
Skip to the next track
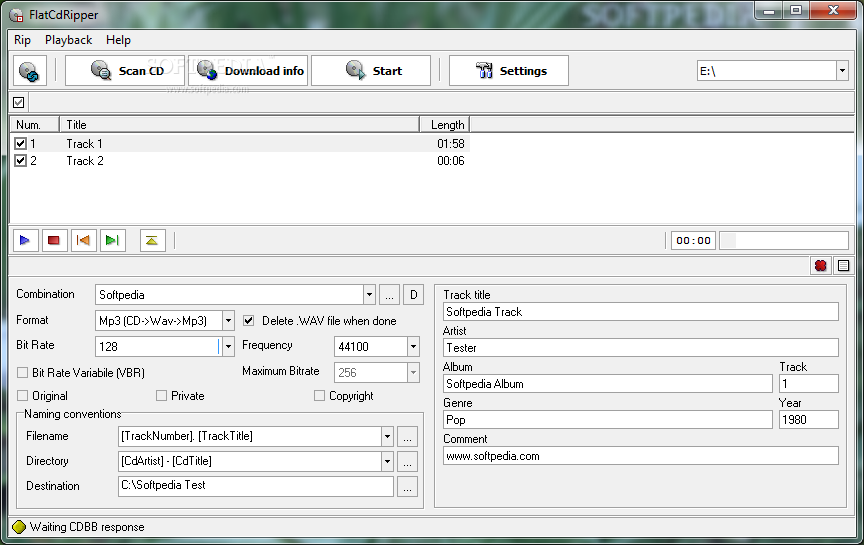[112, 240]
